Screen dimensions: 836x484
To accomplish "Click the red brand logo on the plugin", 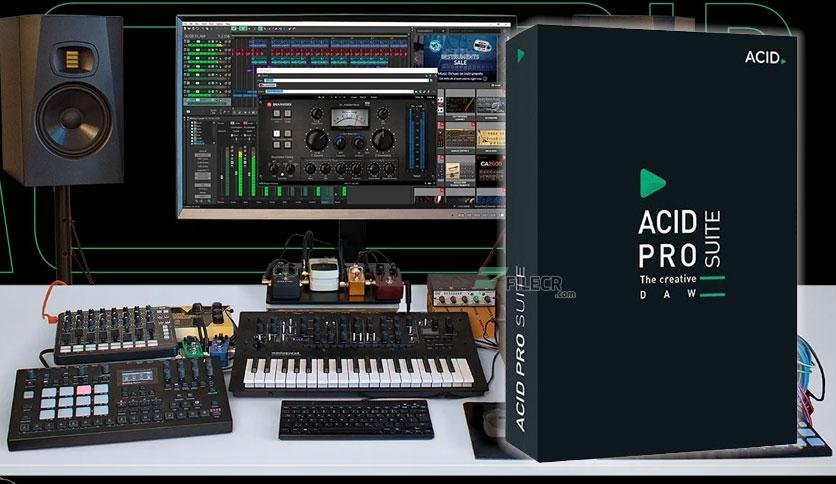I will coord(270,104).
